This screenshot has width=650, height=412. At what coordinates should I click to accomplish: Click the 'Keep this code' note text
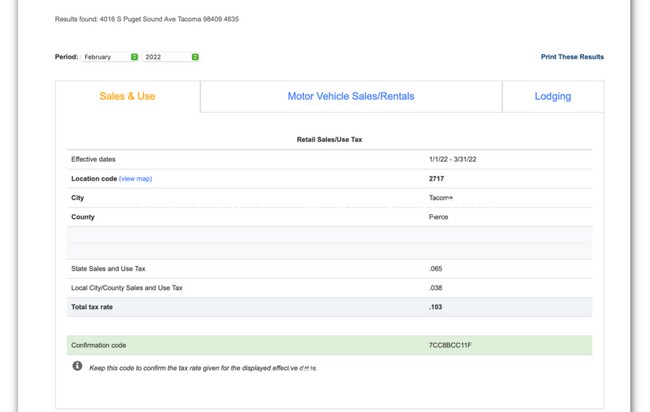pyautogui.click(x=202, y=368)
